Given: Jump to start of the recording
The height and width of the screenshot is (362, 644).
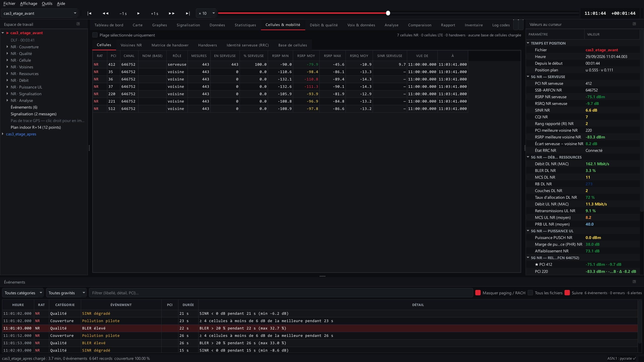Looking at the screenshot, I should tap(89, 13).
